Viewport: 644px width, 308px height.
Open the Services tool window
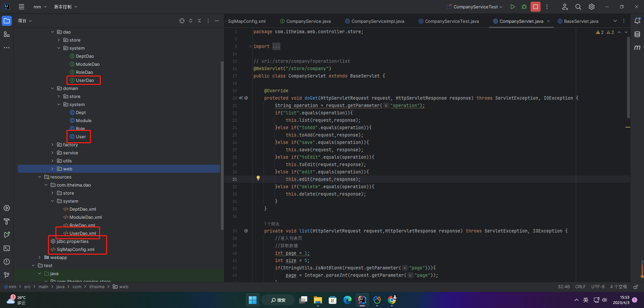(7, 208)
